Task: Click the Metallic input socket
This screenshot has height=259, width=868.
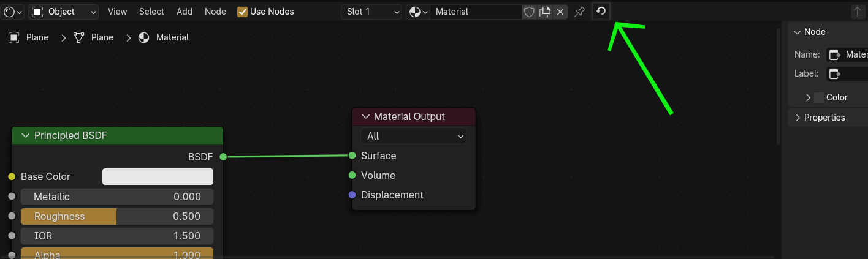Action: point(11,197)
